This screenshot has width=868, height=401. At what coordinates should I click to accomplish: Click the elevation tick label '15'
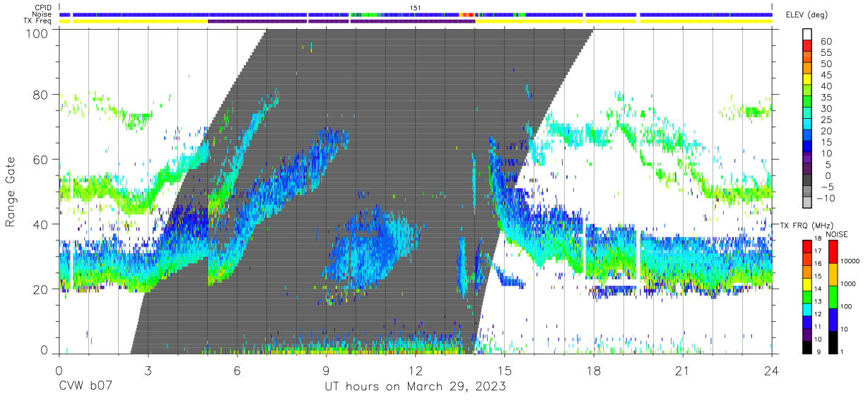click(x=826, y=142)
